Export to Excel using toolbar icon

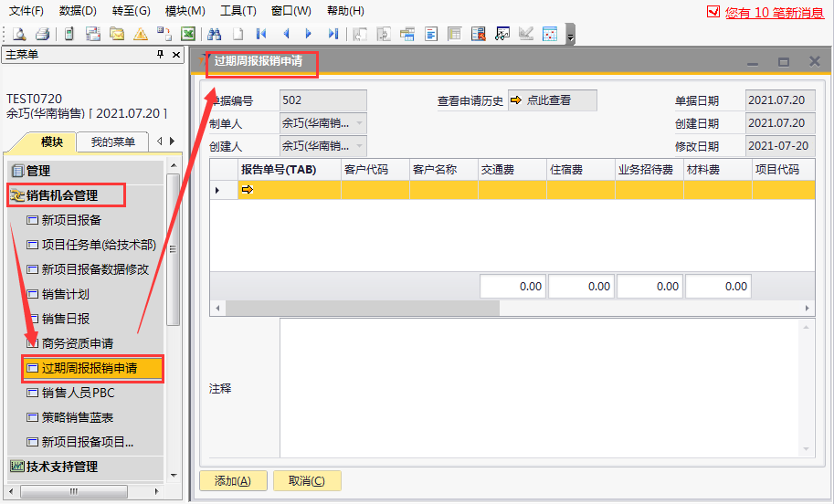[188, 34]
